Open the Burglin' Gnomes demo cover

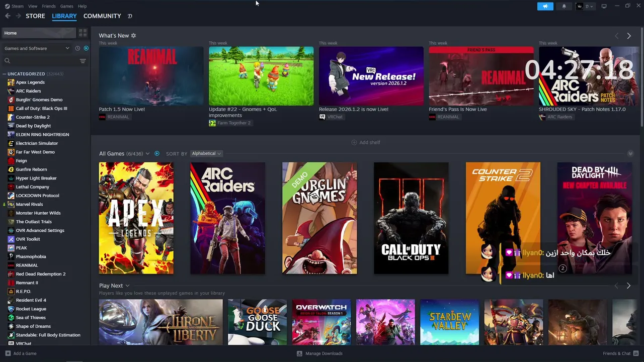tap(319, 218)
